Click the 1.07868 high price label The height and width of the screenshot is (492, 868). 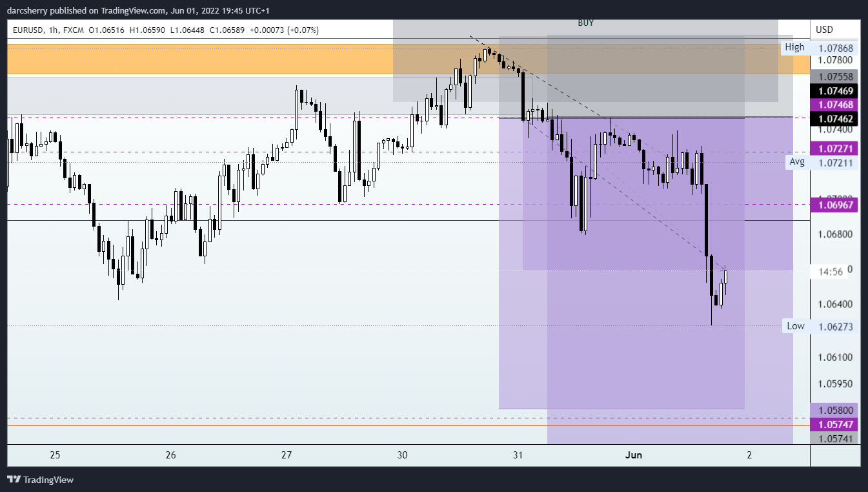835,48
